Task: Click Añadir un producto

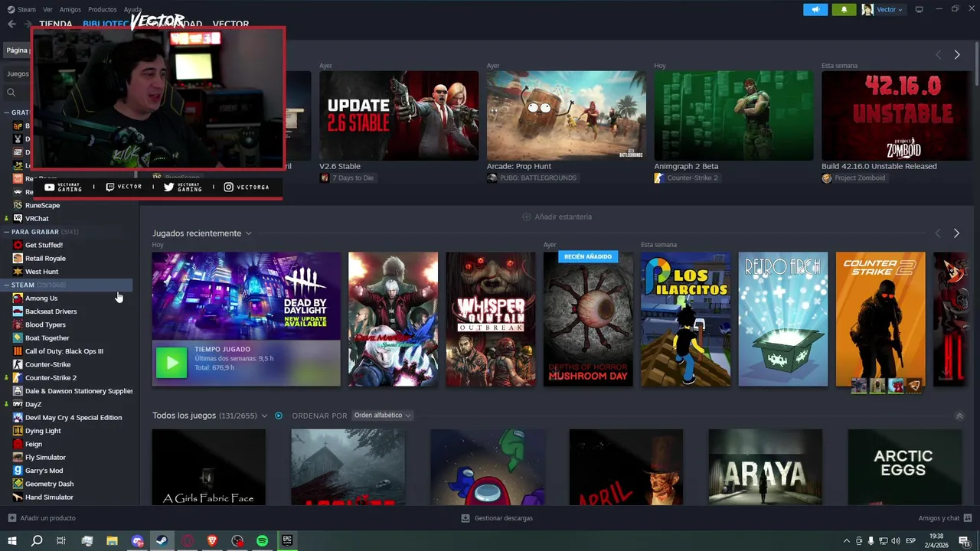Action: [42, 518]
